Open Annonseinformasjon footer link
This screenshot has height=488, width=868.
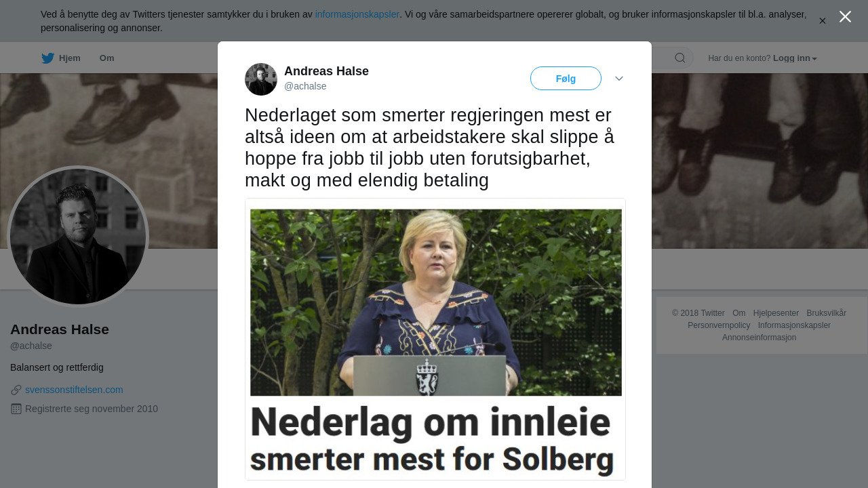click(759, 338)
